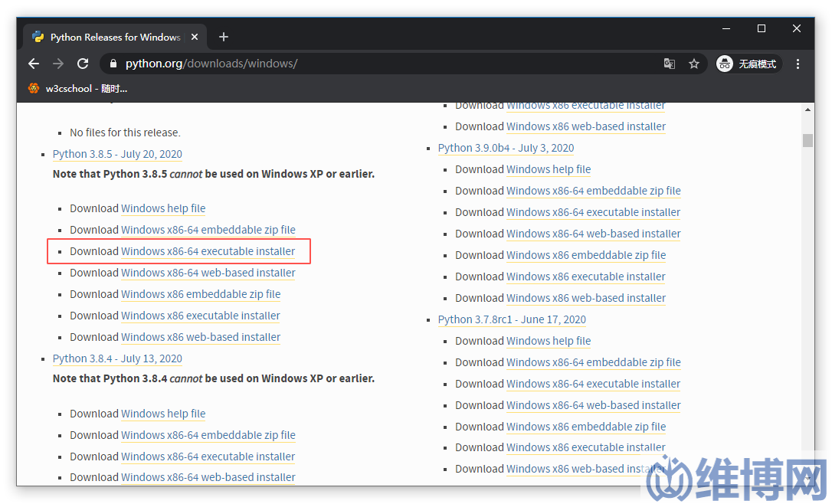Click the Python 3.8.4 Windows XP note
Image resolution: width=832 pixels, height=504 pixels.
[214, 379]
